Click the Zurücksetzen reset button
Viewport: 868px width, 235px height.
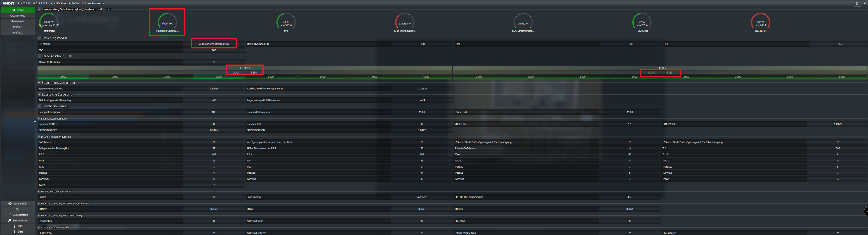18,215
